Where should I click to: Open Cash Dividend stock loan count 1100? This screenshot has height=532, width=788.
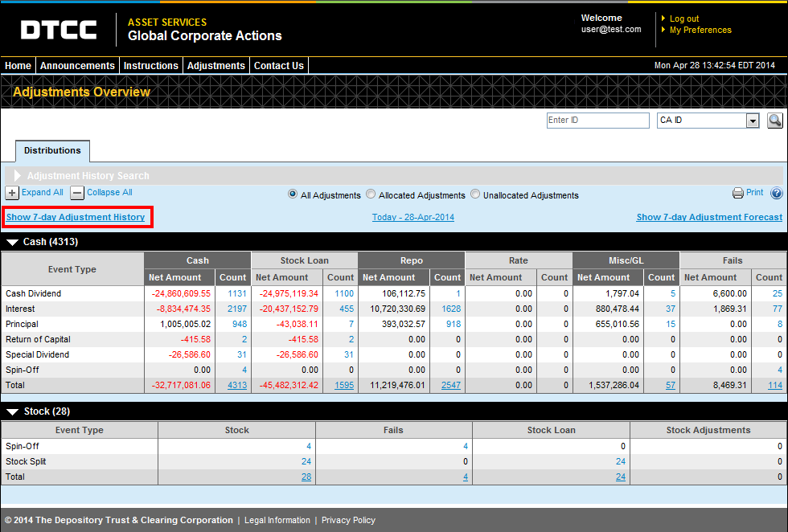tap(344, 293)
